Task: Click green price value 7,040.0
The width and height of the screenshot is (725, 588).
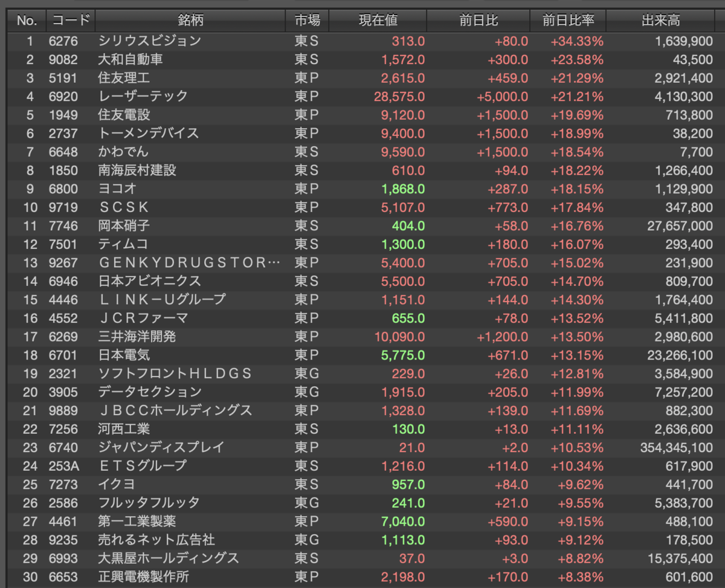Action: (403, 521)
